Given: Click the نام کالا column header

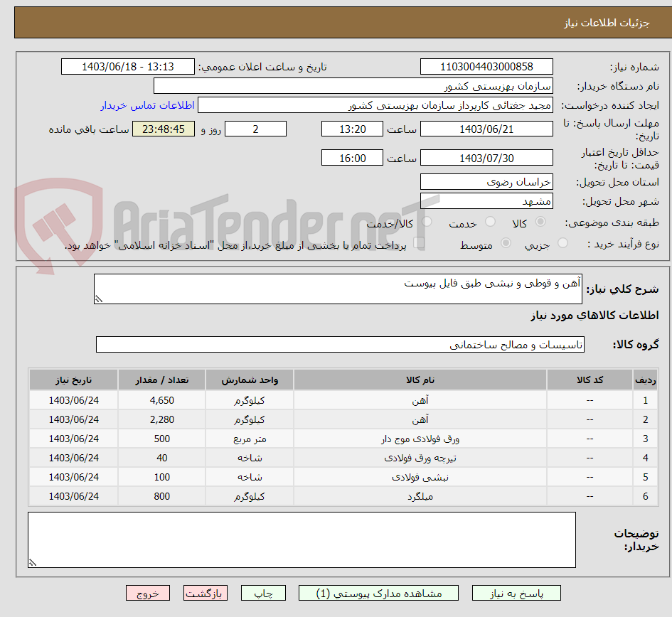Looking at the screenshot, I should [420, 380].
